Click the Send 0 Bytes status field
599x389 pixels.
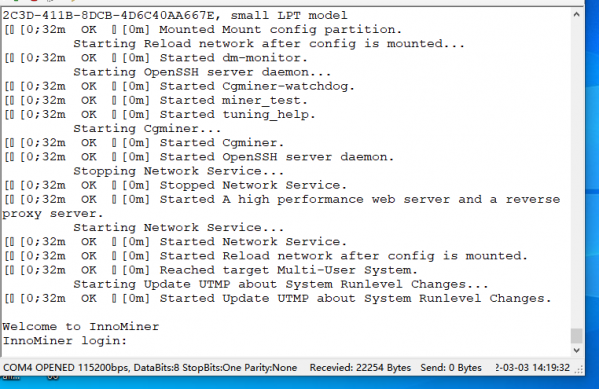[451, 368]
